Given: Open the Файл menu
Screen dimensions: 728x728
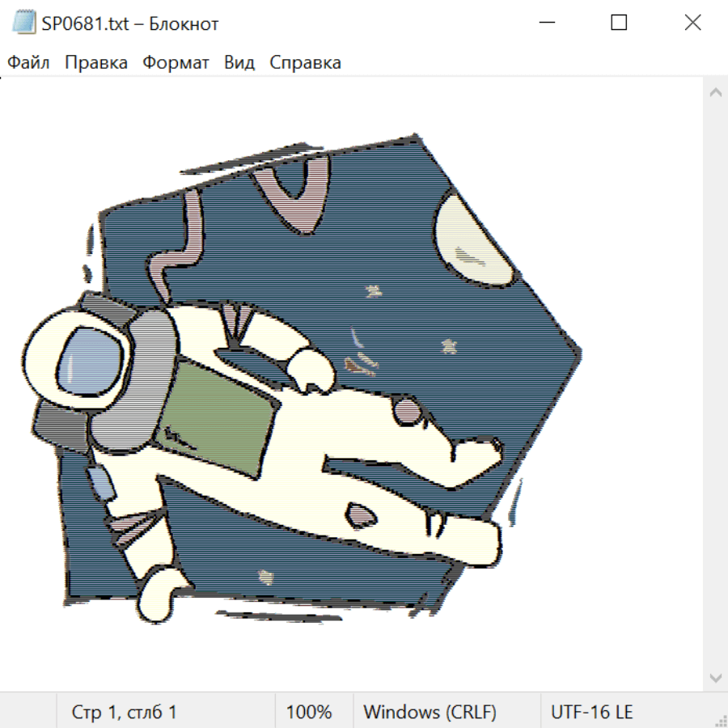Looking at the screenshot, I should (x=29, y=62).
